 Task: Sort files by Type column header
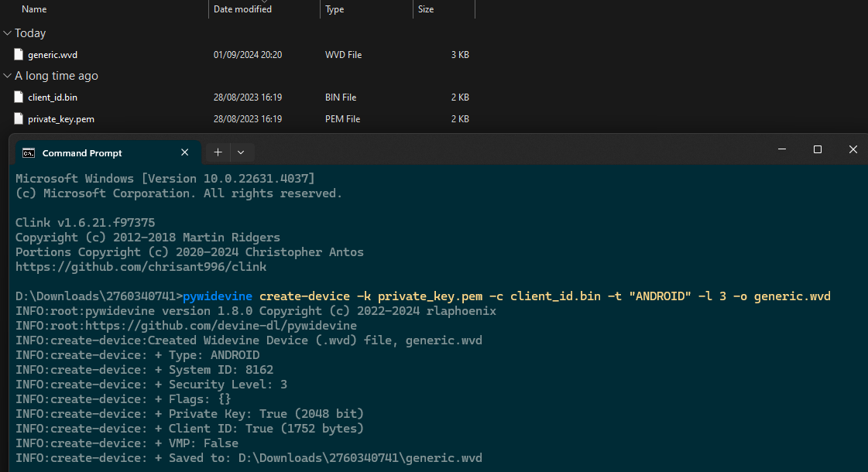click(x=335, y=9)
